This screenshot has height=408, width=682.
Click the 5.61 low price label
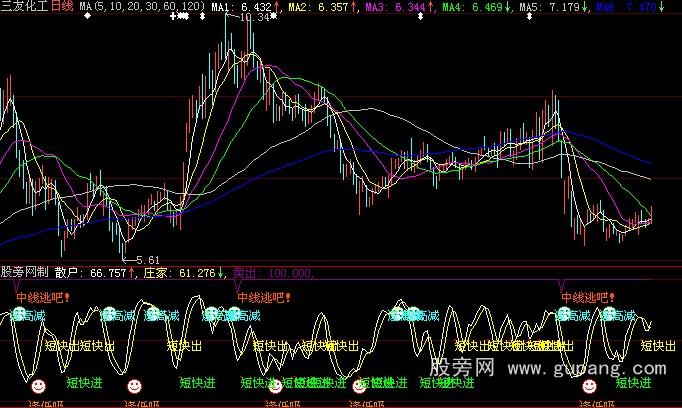[147, 260]
